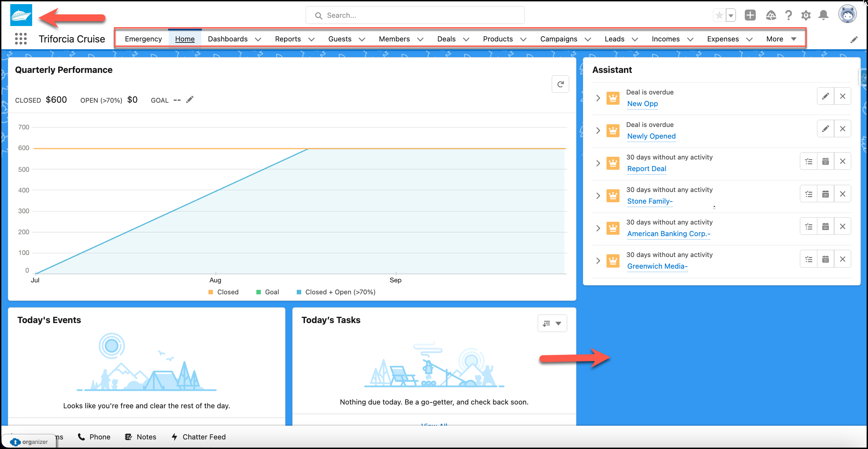Expand the Report Deal assistant row
The height and width of the screenshot is (449, 868).
[598, 163]
